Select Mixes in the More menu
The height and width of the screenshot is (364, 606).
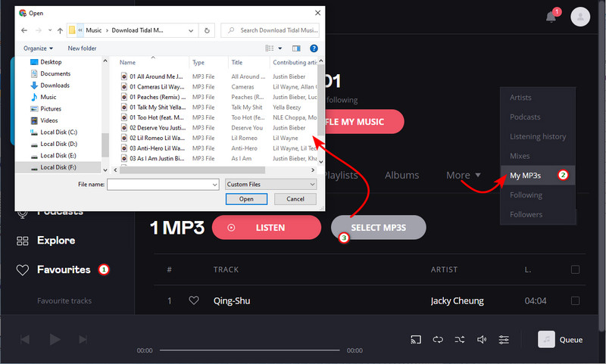pyautogui.click(x=520, y=156)
